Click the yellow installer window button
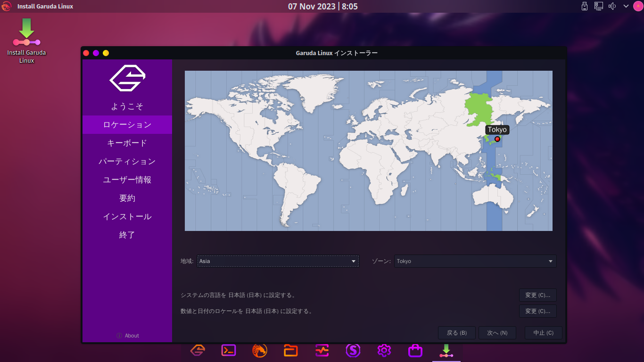Viewport: 644px width, 362px height. click(106, 53)
